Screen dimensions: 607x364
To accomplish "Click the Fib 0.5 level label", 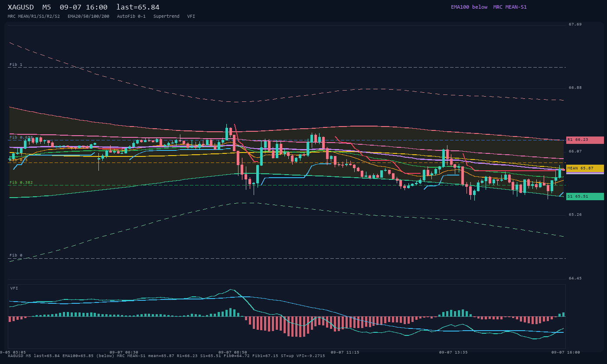I will 19,160.
